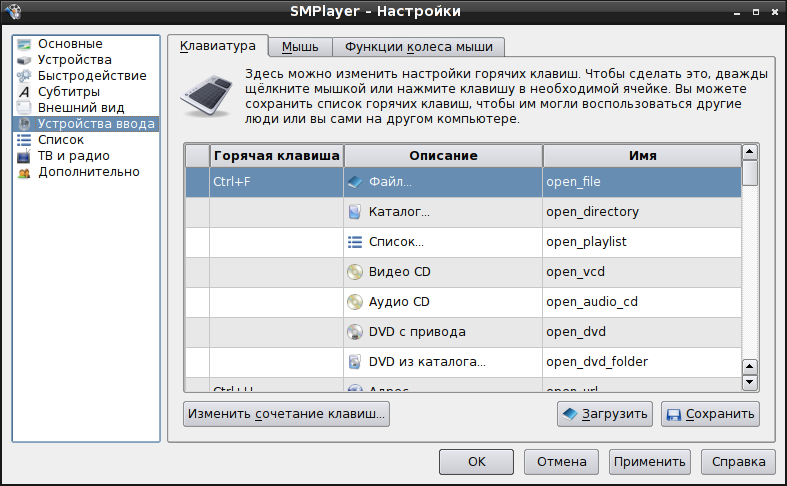Select the Видео CD description text
This screenshot has width=787, height=486.
pos(400,272)
